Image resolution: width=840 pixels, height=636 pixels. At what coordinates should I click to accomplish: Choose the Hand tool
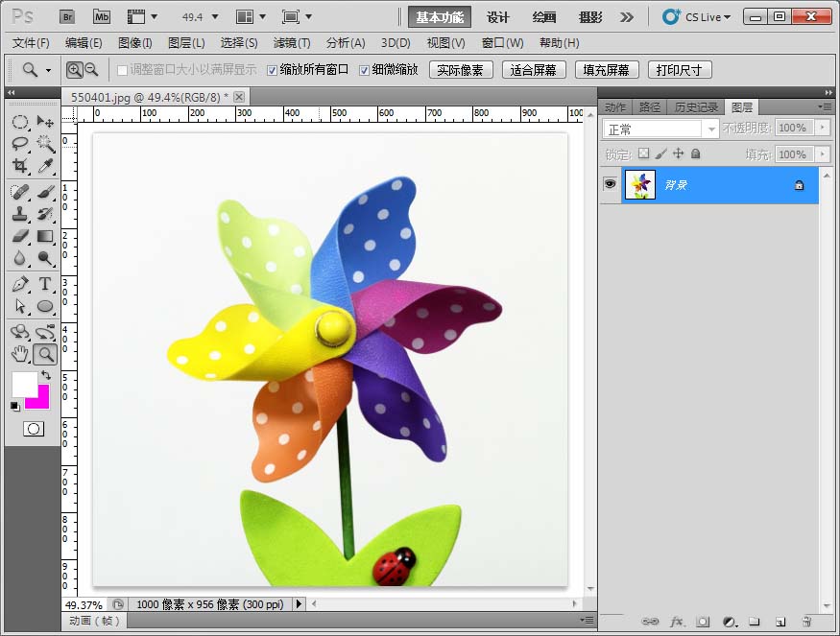[x=20, y=355]
